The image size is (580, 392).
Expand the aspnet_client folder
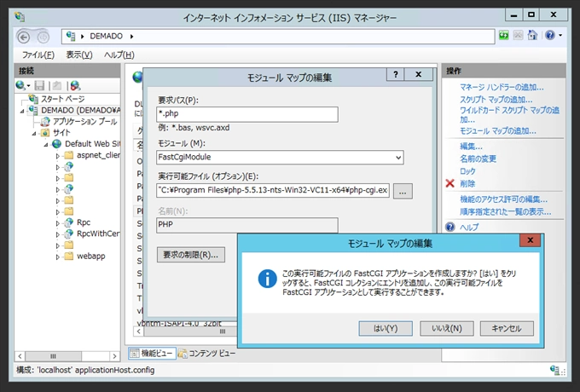coord(58,156)
